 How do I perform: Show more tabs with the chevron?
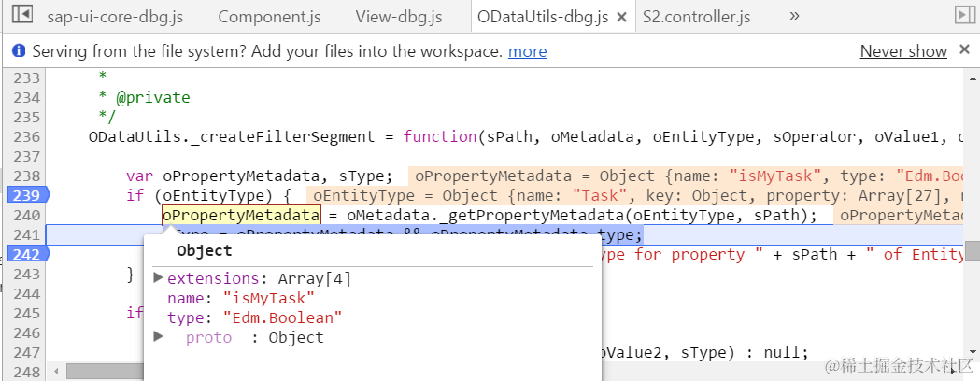click(x=794, y=16)
